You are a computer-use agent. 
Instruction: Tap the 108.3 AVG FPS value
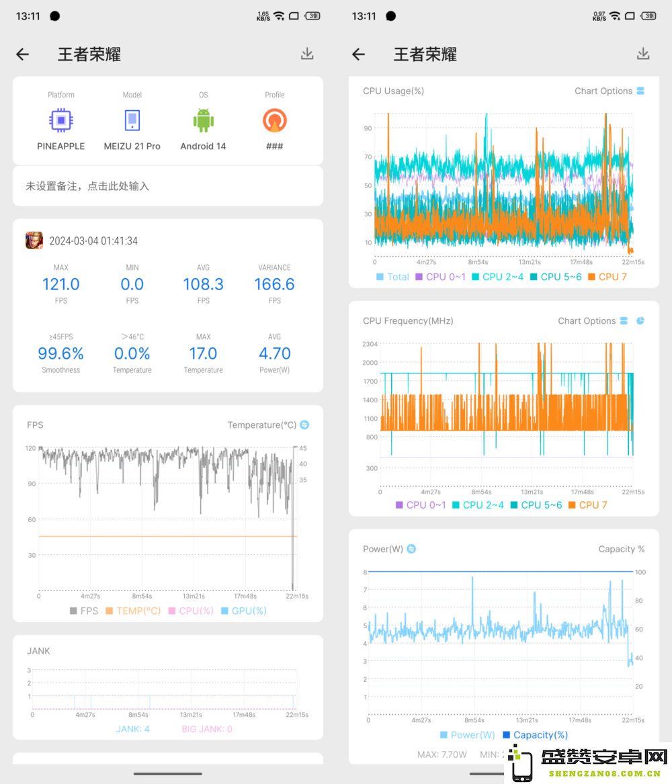tap(203, 284)
